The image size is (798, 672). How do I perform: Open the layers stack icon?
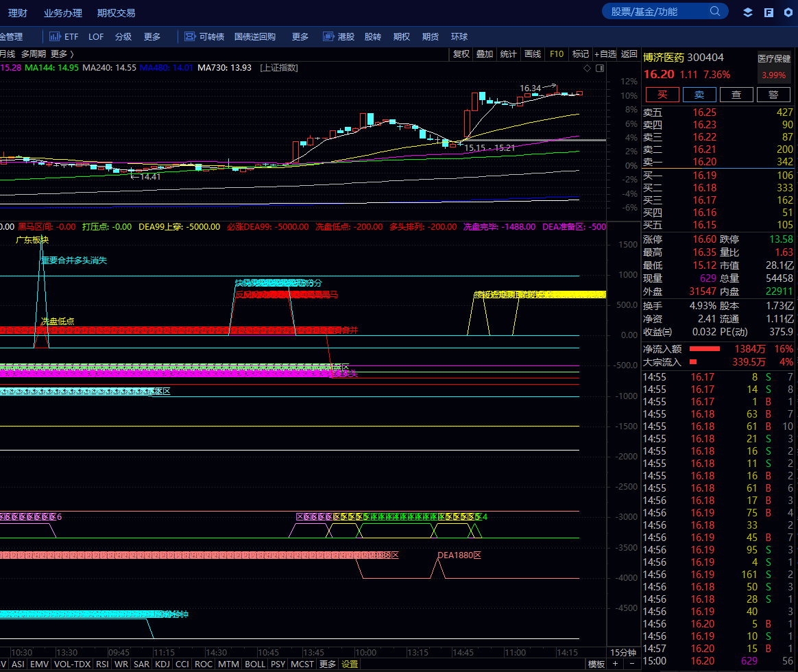748,12
